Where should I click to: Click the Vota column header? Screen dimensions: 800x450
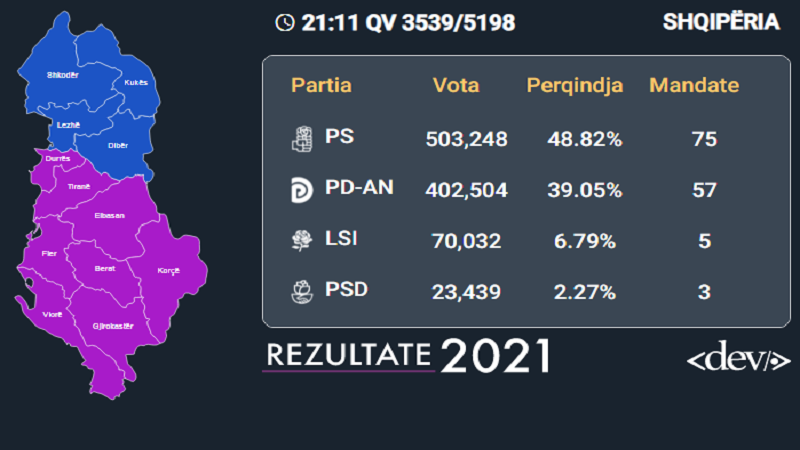click(x=456, y=85)
